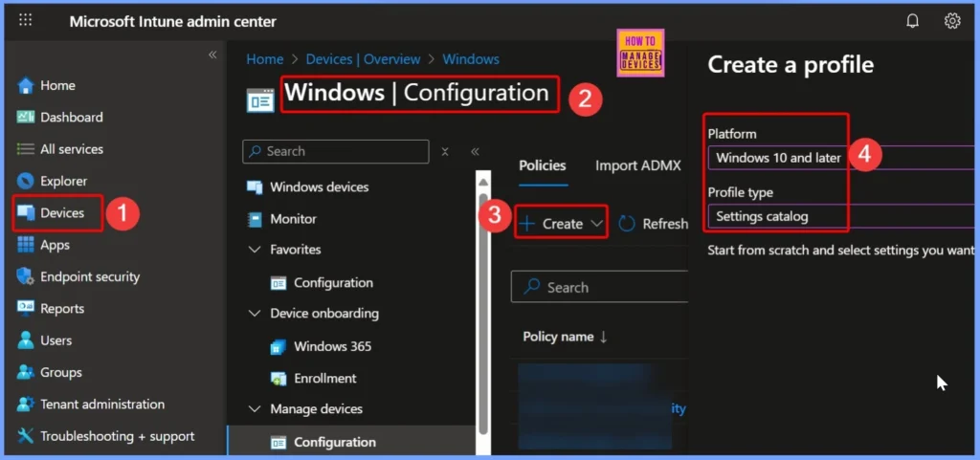Click the notifications bell icon

click(912, 21)
